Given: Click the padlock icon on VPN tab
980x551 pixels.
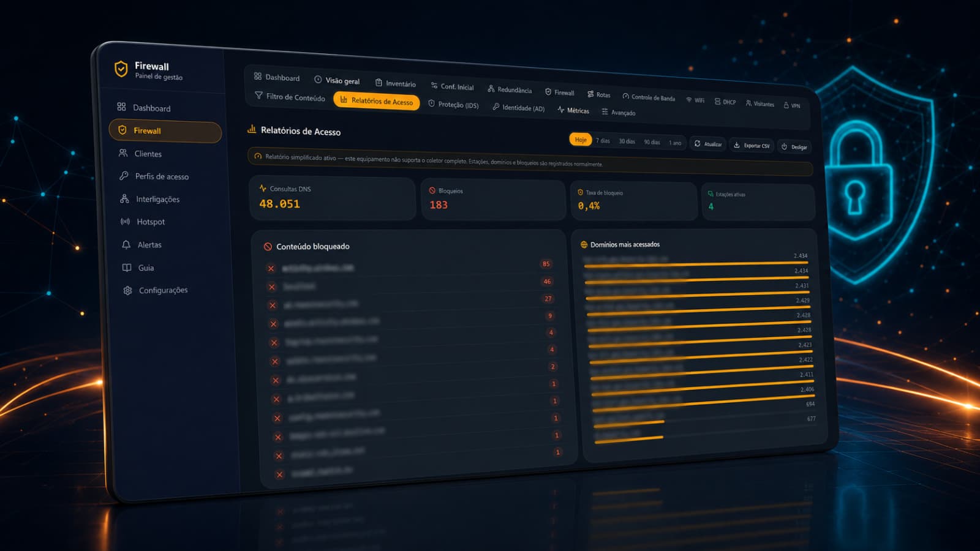Looking at the screenshot, I should click(x=786, y=105).
